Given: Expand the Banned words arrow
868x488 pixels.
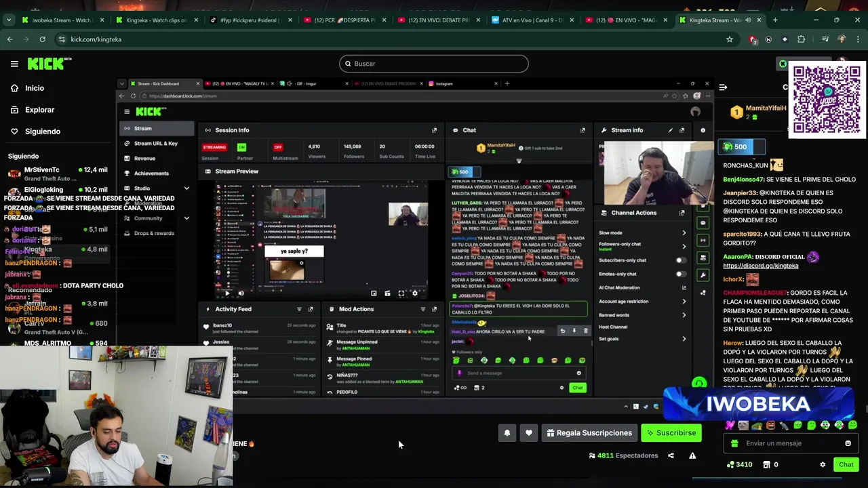Looking at the screenshot, I should (684, 315).
